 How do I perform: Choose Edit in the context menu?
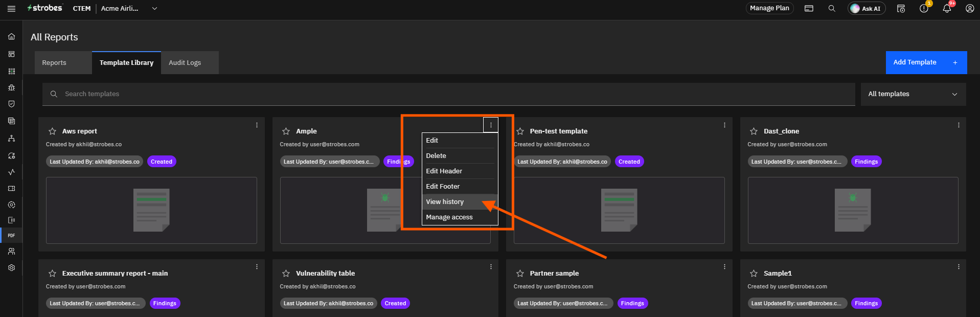click(460, 141)
